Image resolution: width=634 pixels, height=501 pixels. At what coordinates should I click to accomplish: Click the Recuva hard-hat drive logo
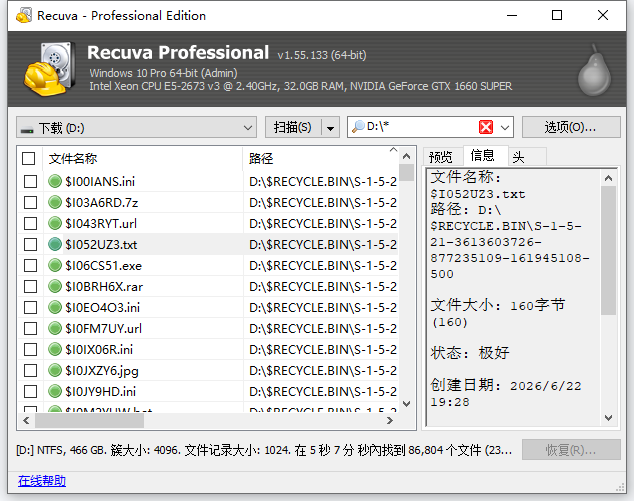pos(49,69)
